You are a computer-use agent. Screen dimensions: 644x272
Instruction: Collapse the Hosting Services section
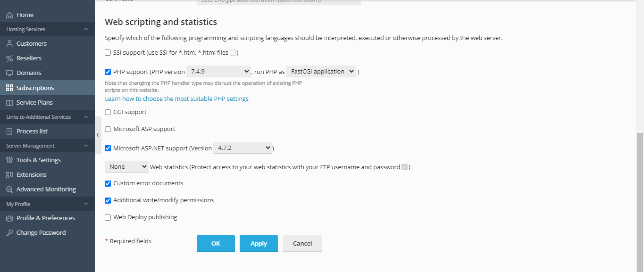[x=86, y=29]
